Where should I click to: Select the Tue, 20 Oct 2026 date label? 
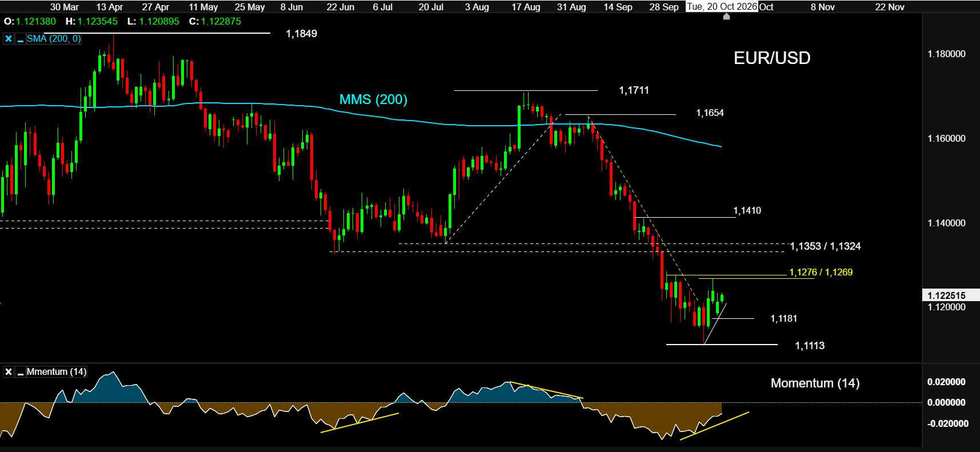[722, 7]
